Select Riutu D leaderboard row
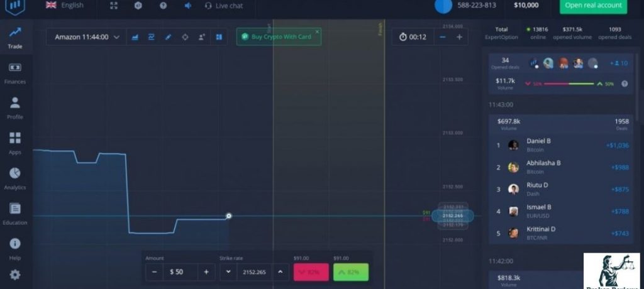The height and width of the screenshot is (289, 644). pos(561,189)
